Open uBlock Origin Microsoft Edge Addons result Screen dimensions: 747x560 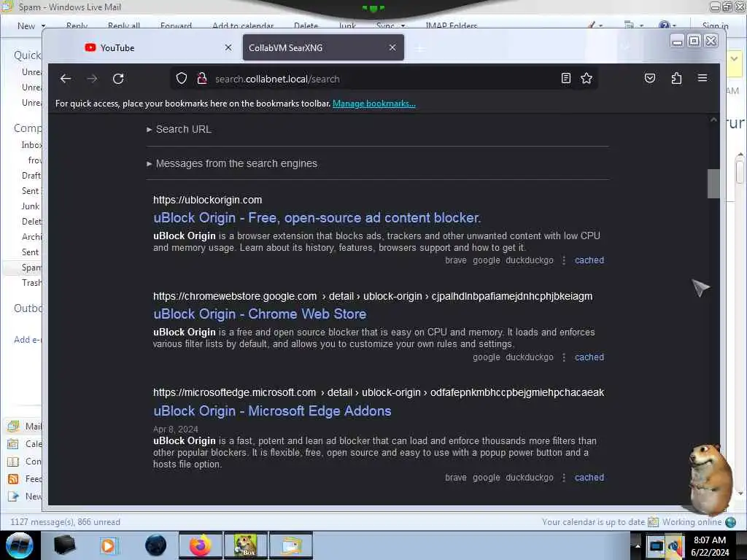click(x=273, y=411)
